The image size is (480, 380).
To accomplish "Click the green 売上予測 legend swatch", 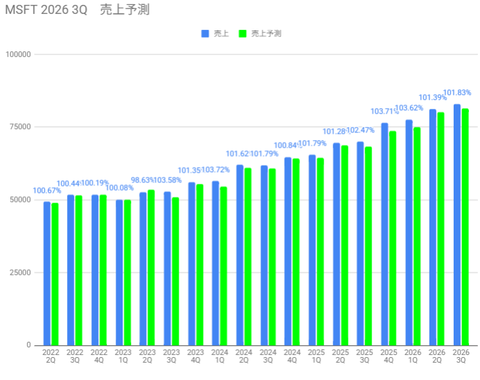I will (x=243, y=34).
